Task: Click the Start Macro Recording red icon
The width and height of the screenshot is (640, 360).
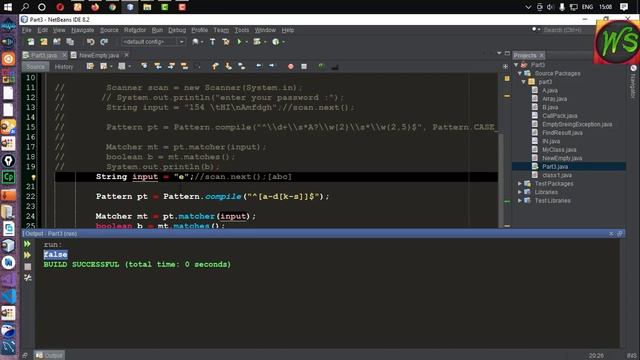Action: pos(291,66)
